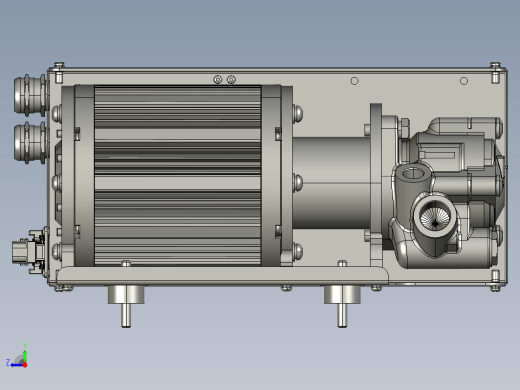Select the vertical pump mounting flange plate
Viewport: 520px width, 390px height.
coord(376,185)
